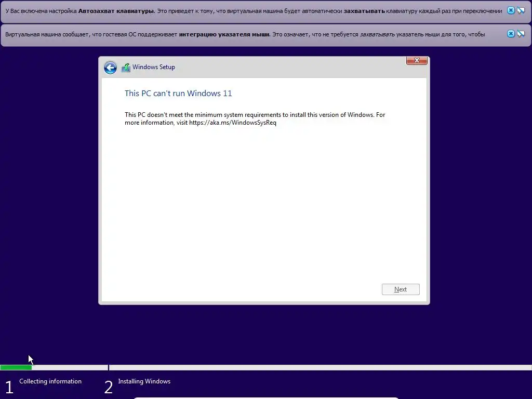Click the https://aka.ms/WindowsSysReq URL text

click(x=233, y=123)
